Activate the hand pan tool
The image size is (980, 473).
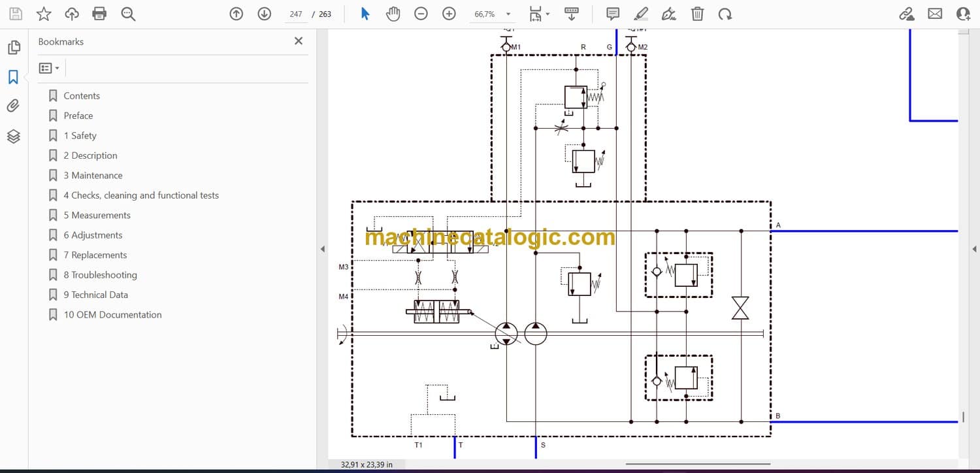[x=393, y=14]
